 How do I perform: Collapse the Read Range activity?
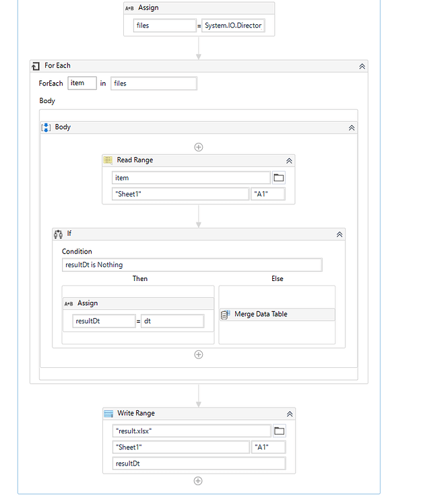pyautogui.click(x=289, y=161)
